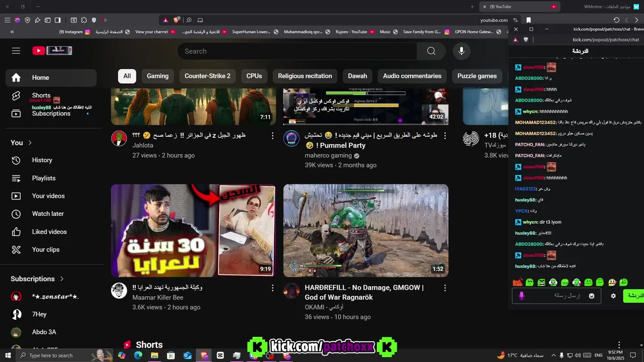
Task: Toggle Brave sidebar panel icon
Action: click(57, 20)
